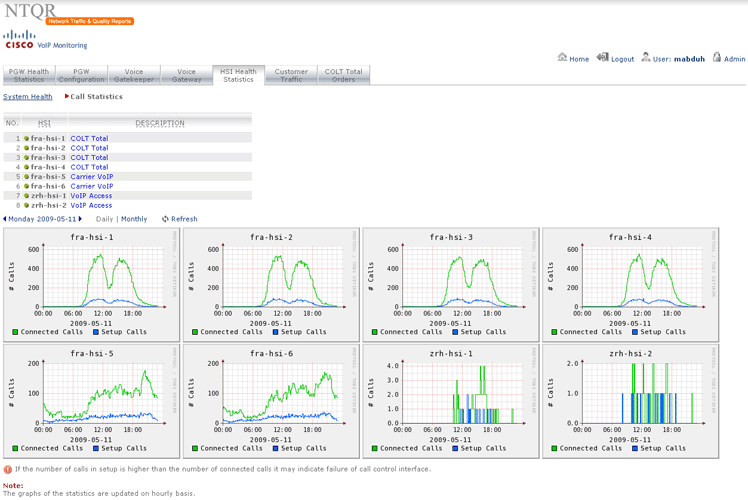The width and height of the screenshot is (748, 500).
Task: Open VoIP Access link for zrh-hsi-1
Action: pyautogui.click(x=91, y=196)
